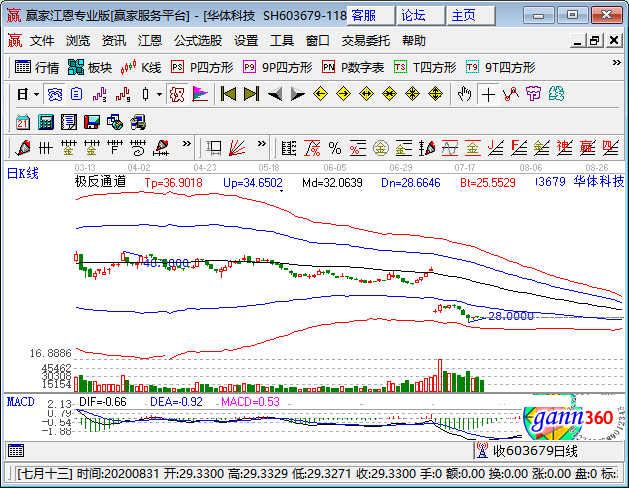Click the MACD indicator label

coord(20,402)
